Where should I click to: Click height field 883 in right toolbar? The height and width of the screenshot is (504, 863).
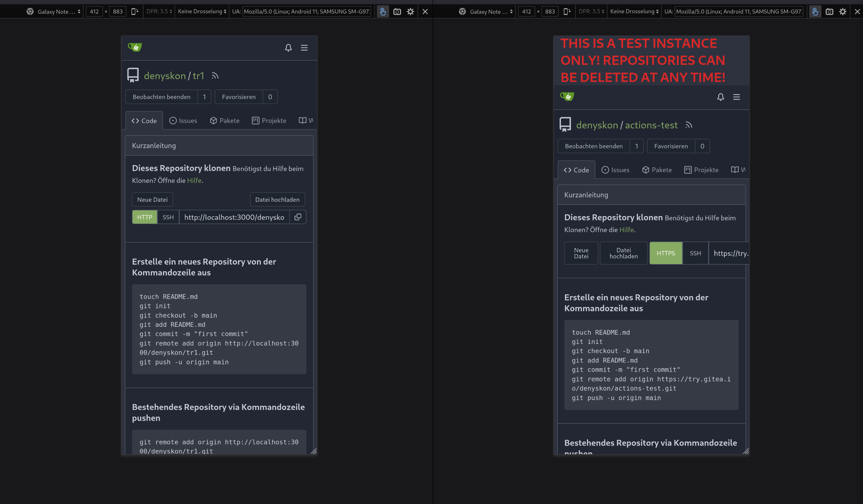click(x=550, y=11)
